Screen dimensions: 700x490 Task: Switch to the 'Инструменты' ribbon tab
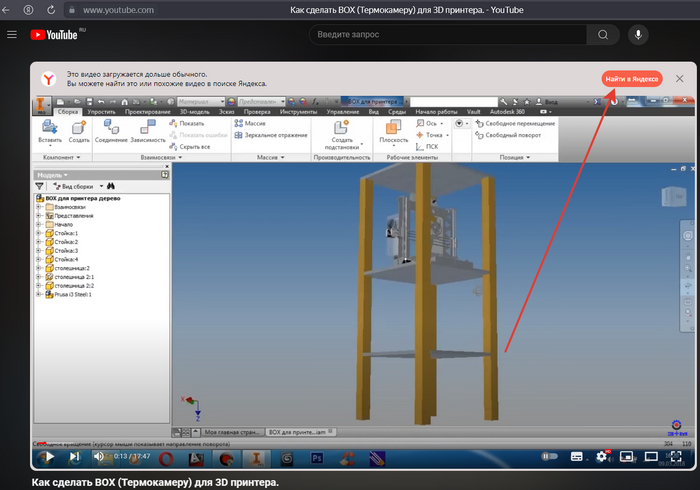tap(298, 112)
